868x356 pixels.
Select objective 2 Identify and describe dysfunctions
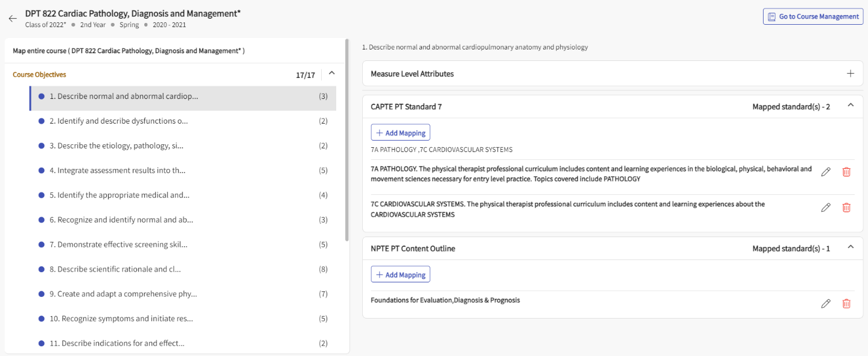point(118,121)
